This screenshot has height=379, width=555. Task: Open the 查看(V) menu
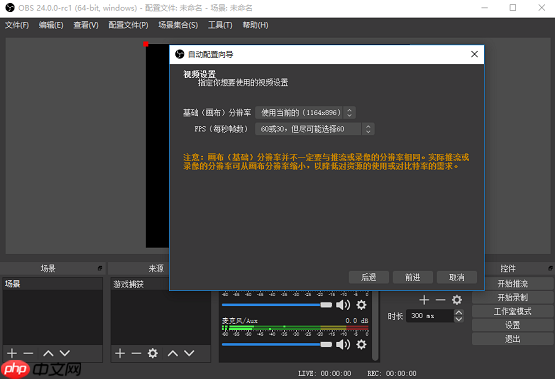86,25
